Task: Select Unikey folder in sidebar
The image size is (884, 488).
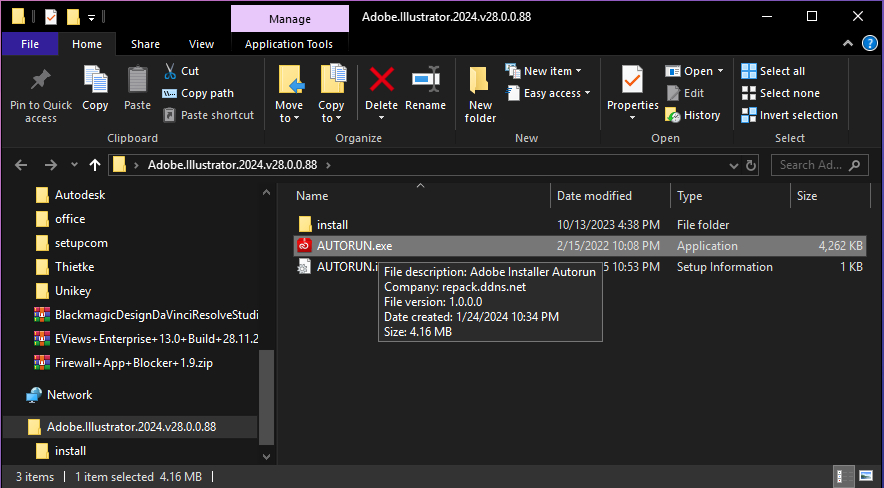Action: tap(73, 291)
